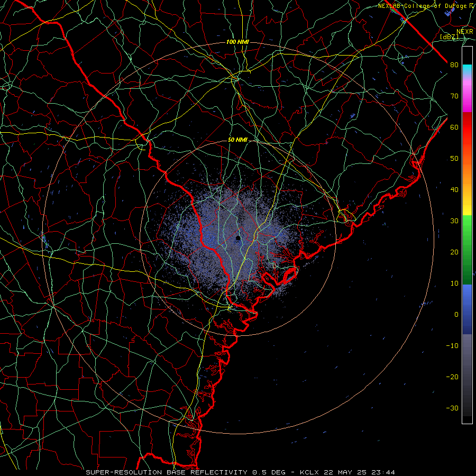Click the -20 value on the scale
476x476 pixels.
pyautogui.click(x=452, y=377)
